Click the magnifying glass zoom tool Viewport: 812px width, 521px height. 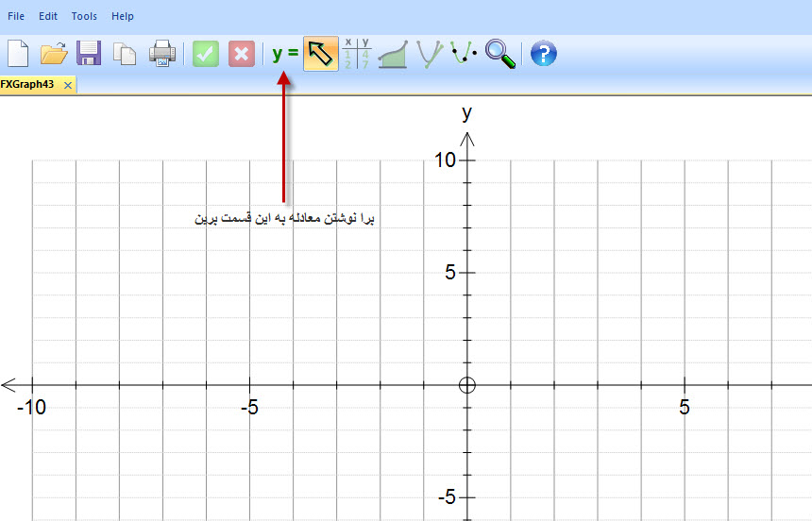500,53
